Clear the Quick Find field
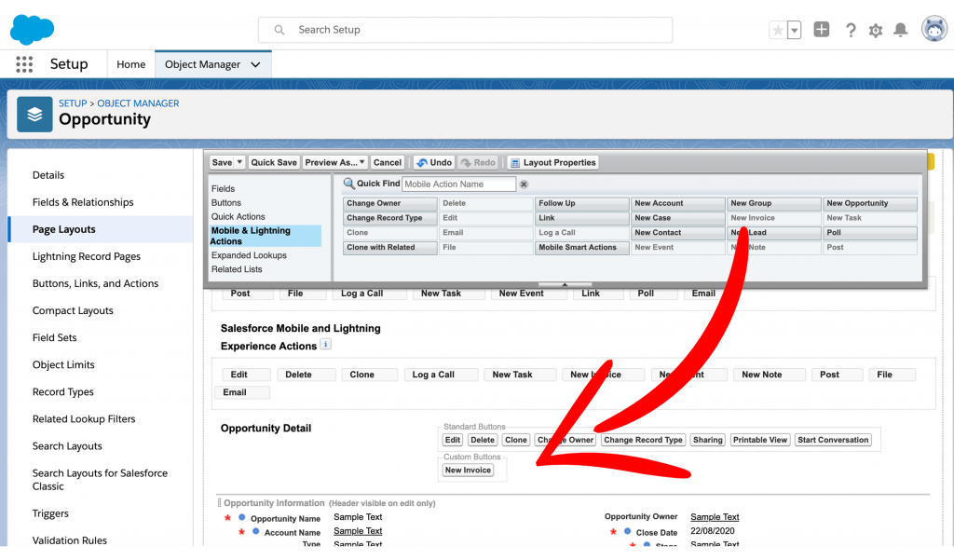This screenshot has height=560, width=954. tap(524, 184)
